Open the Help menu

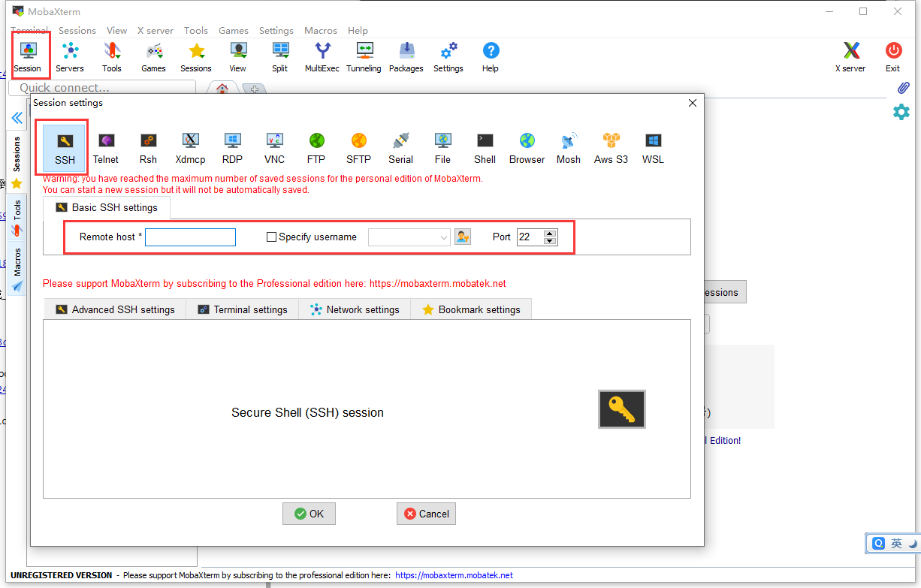pos(358,31)
